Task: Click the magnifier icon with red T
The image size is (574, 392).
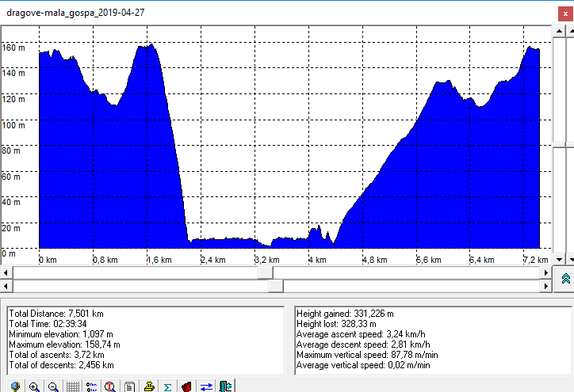Action: (110, 386)
